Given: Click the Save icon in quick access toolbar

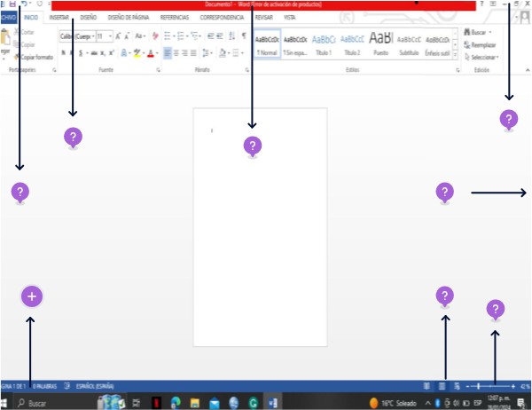Looking at the screenshot, I should (x=11, y=4).
